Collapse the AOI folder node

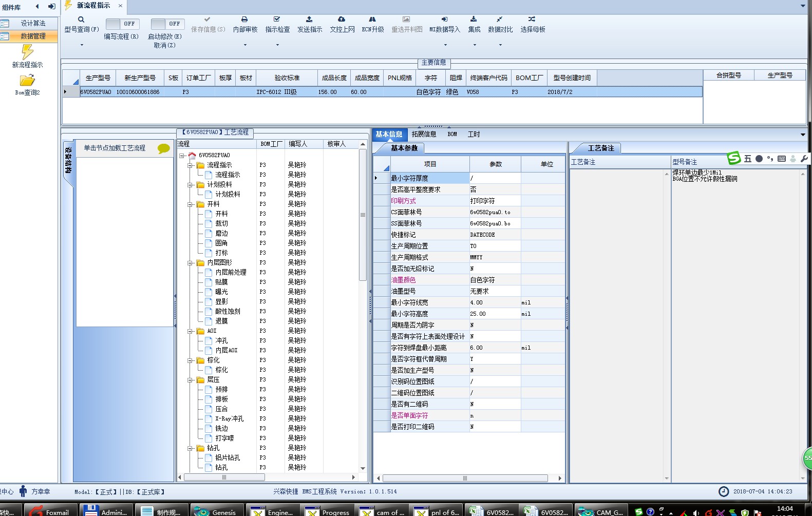pyautogui.click(x=190, y=331)
